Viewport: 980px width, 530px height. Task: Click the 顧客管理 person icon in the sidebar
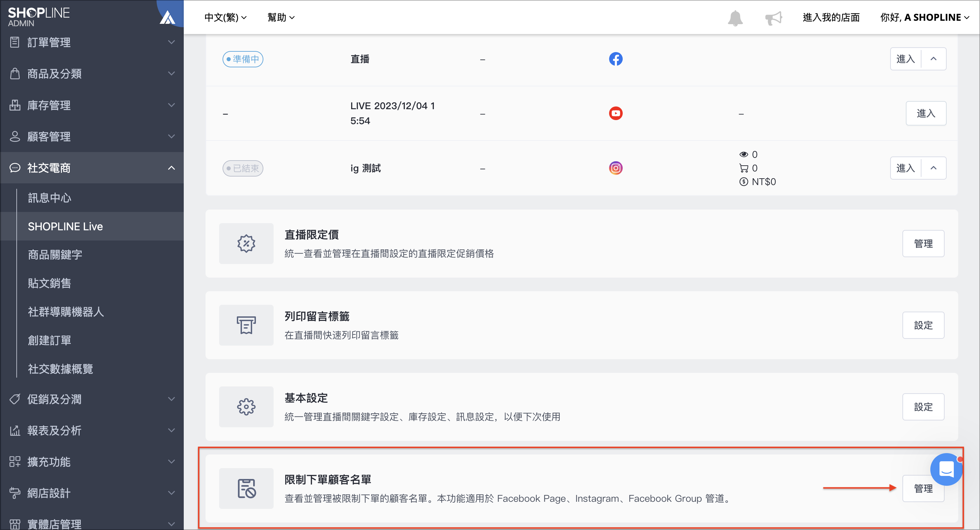14,136
